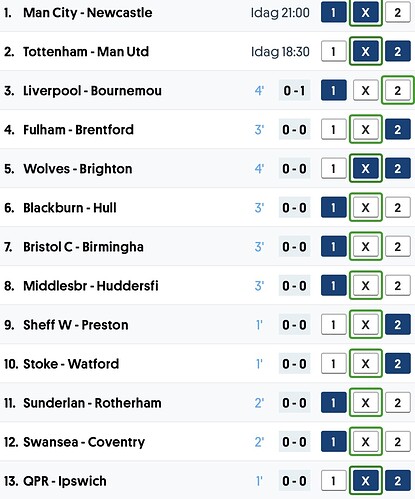Screen dimensions: 415x499
Task: Deselect the 2 pick for Tottenham - Man Utd
Action: (x=398, y=52)
